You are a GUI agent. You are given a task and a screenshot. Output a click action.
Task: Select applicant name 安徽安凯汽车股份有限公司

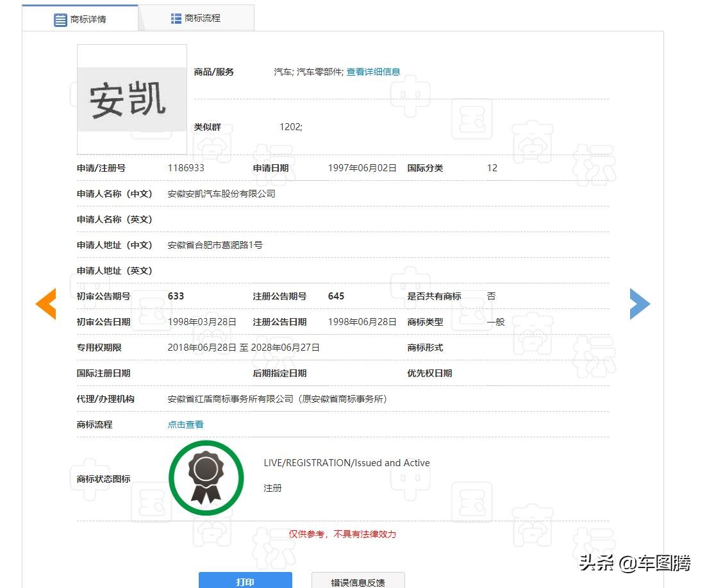221,194
